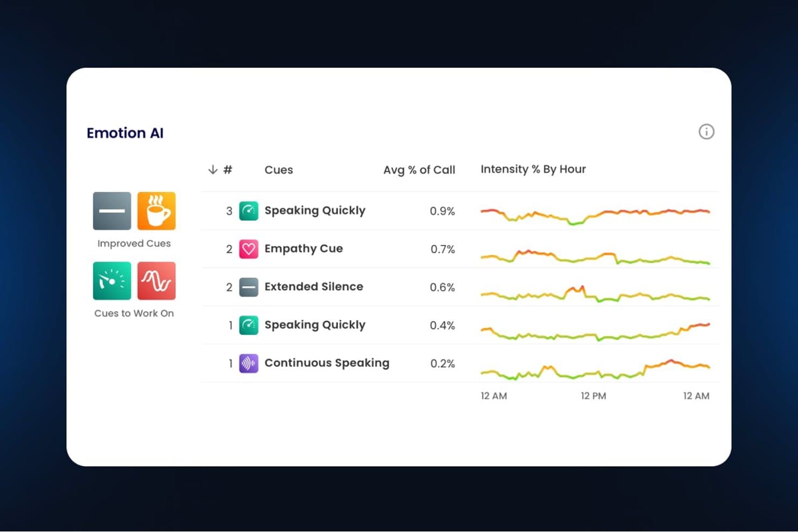Viewport: 798px width, 532px height.
Task: Select the grey dash icon above Improved Cues
Action: (x=112, y=211)
